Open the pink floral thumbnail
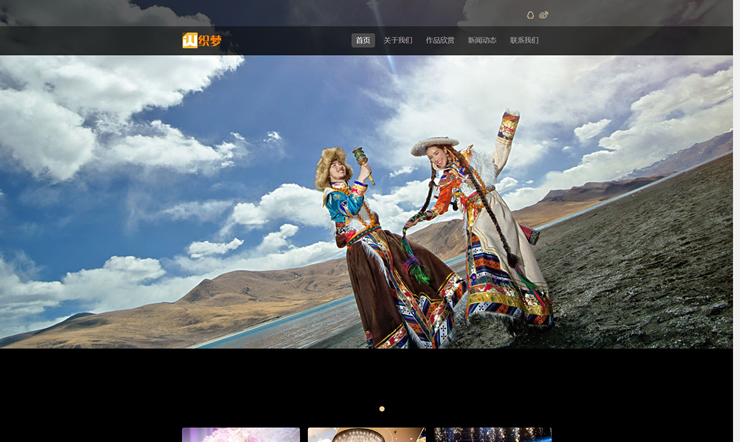Image resolution: width=740 pixels, height=442 pixels. [x=241, y=435]
